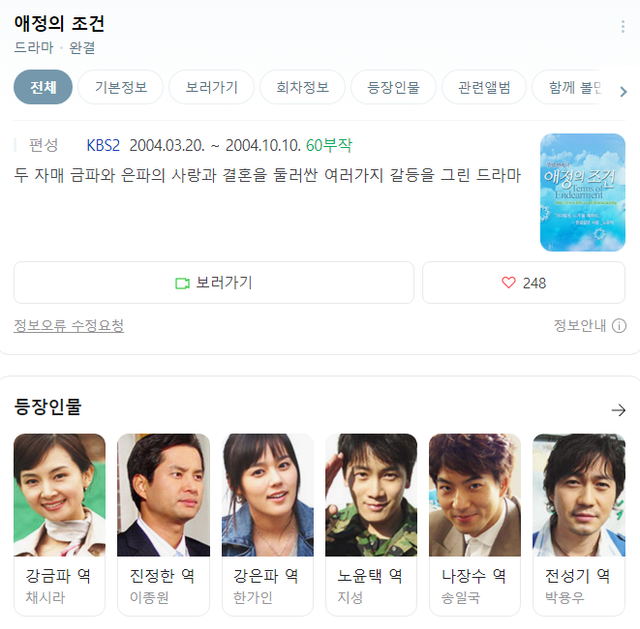Screen dimensions: 640x629
Task: Select 진정한 역 이종원 cast card
Action: [x=163, y=525]
